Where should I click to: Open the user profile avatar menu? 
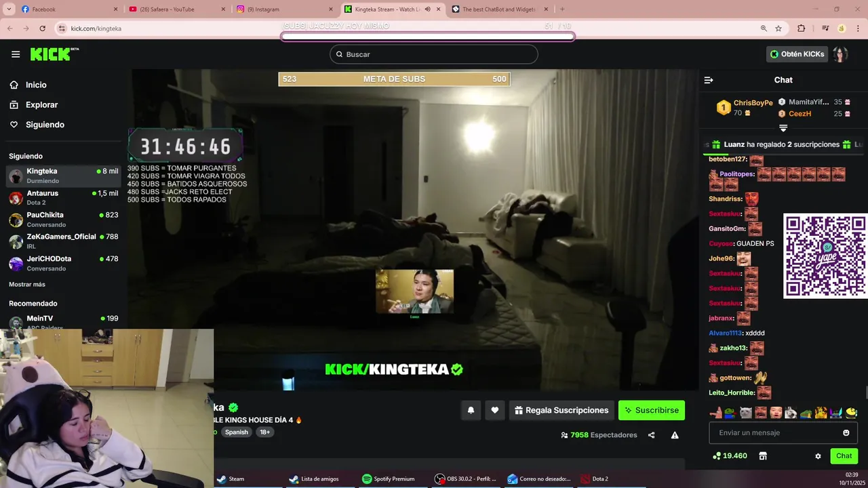(x=841, y=54)
